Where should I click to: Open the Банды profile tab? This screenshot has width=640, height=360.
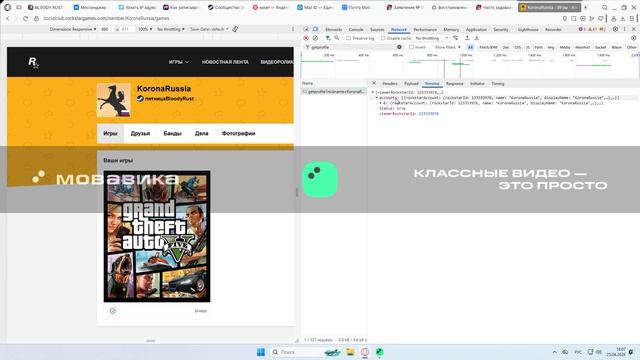(x=172, y=133)
